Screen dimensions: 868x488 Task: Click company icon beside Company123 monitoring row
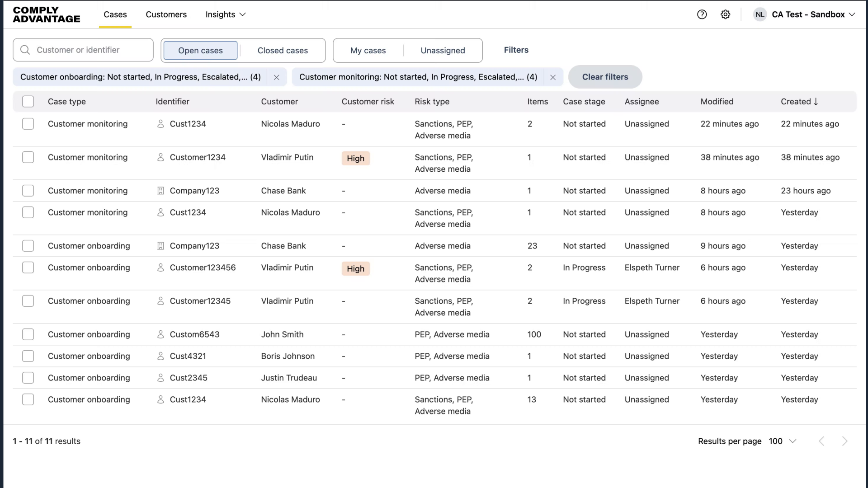pos(160,191)
